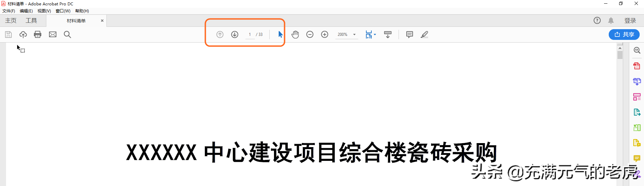
Task: Open the Organize Pages tool in right pane
Action: [637, 97]
